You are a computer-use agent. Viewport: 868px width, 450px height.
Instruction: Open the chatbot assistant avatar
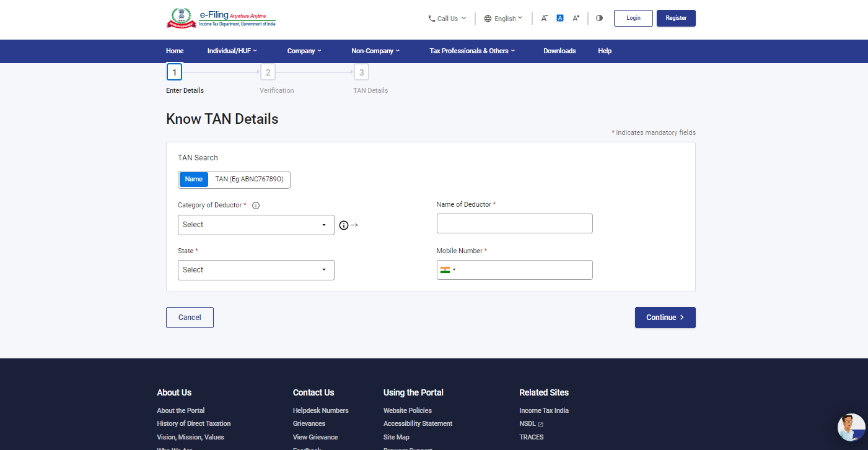click(x=851, y=427)
